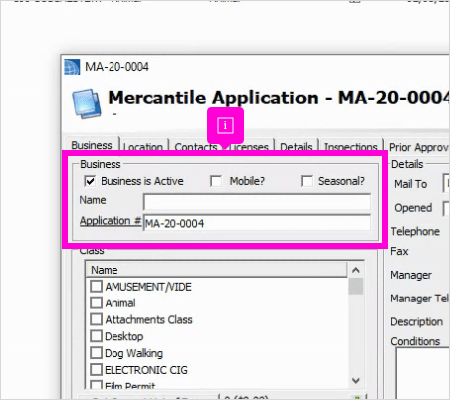Uncheck the Business is Active checkbox

point(90,181)
